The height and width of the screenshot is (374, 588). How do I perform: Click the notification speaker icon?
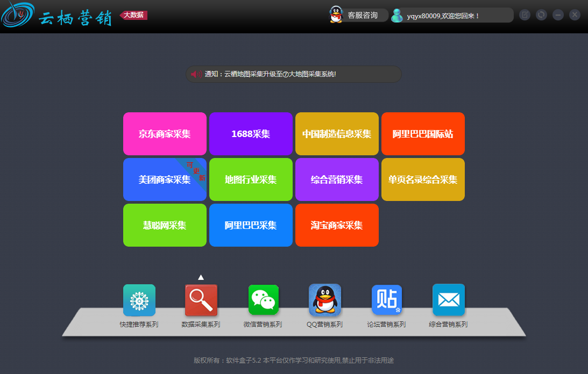pyautogui.click(x=196, y=74)
